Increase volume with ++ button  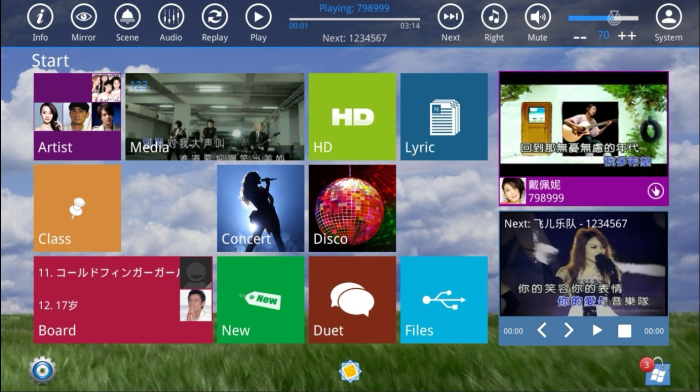pos(627,36)
